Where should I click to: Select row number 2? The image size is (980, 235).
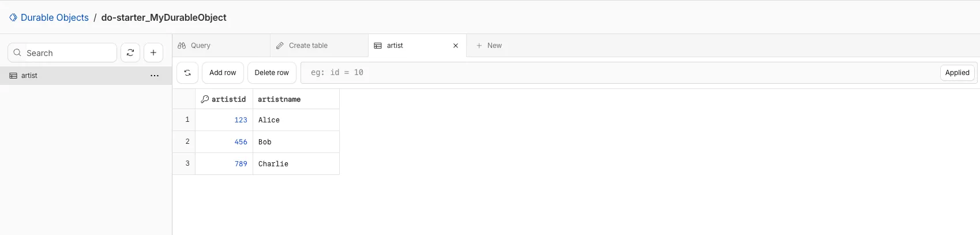tap(187, 141)
